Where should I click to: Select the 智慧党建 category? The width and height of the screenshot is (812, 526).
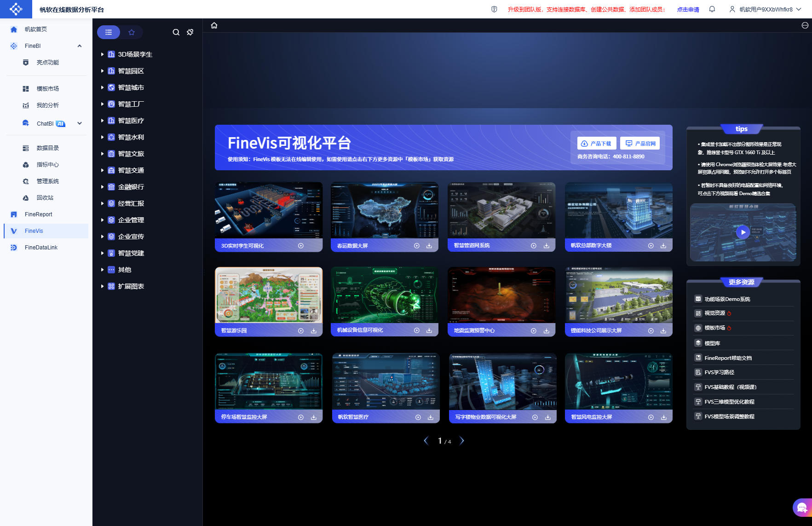point(131,253)
